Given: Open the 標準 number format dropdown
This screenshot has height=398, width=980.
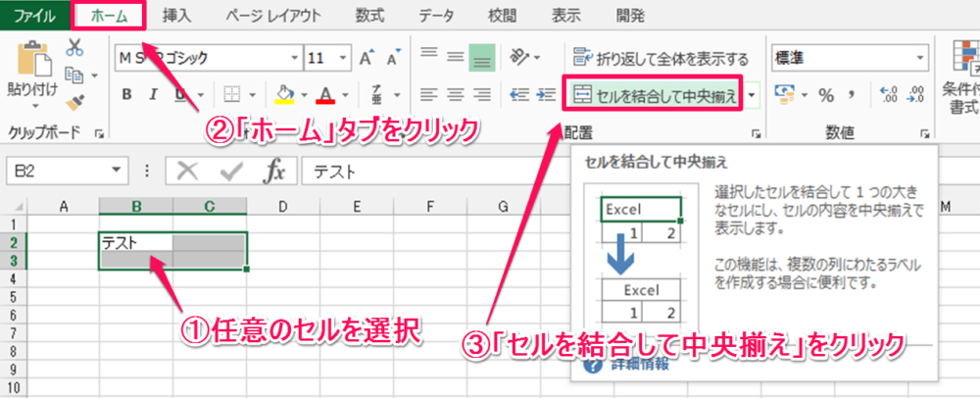Looking at the screenshot, I should click(x=921, y=59).
